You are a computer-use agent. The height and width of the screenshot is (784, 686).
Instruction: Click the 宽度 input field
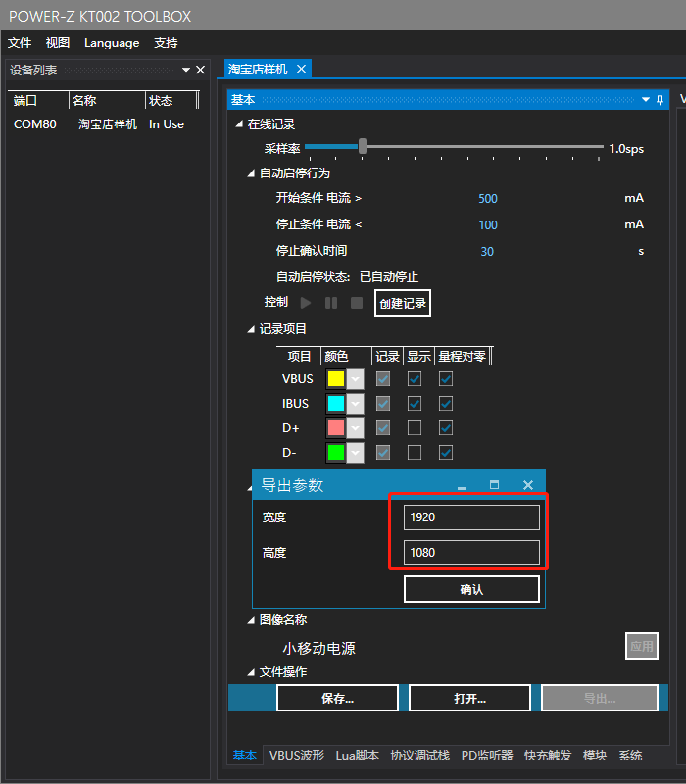[471, 517]
